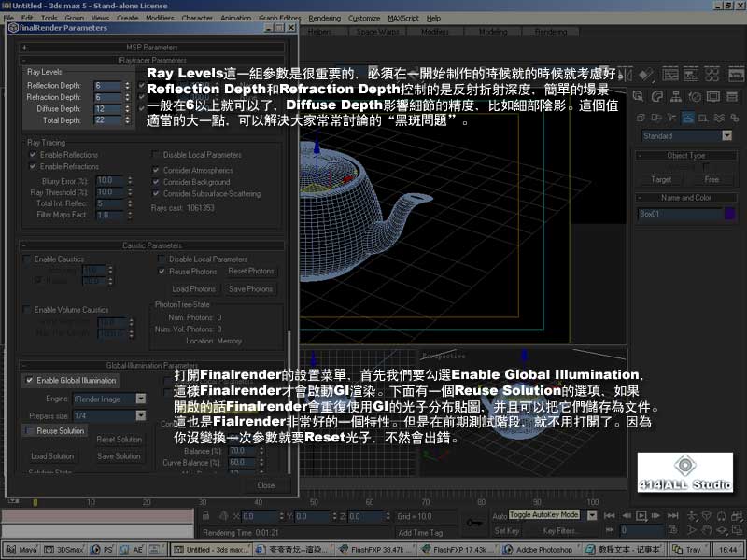Collapse the Raytracer Parameters rollout
This screenshot has height=560, width=747.
pyautogui.click(x=152, y=61)
